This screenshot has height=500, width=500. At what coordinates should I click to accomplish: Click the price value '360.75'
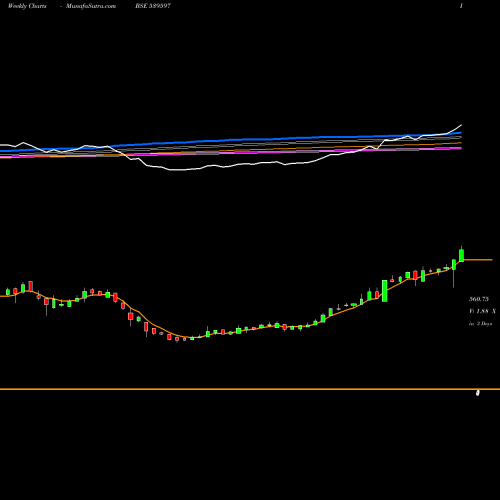click(479, 299)
